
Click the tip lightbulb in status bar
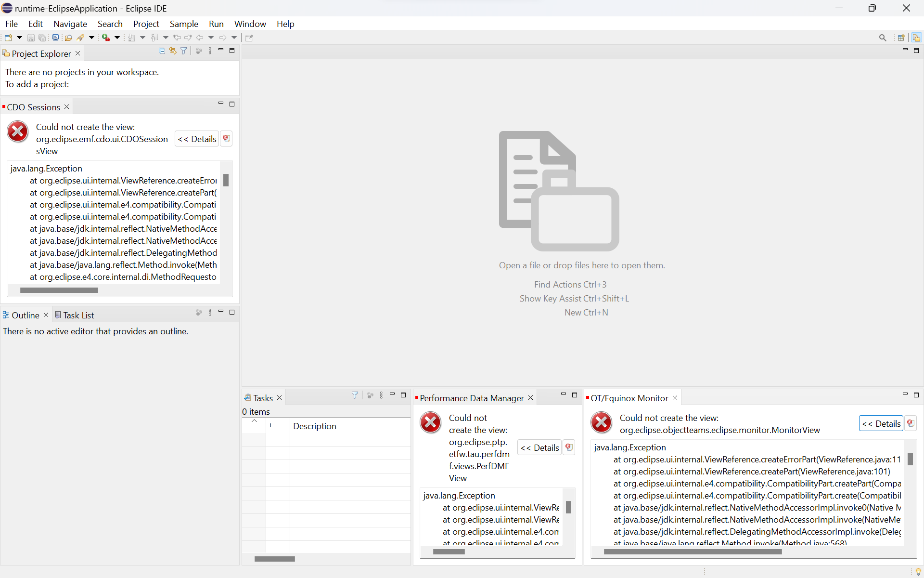click(918, 572)
